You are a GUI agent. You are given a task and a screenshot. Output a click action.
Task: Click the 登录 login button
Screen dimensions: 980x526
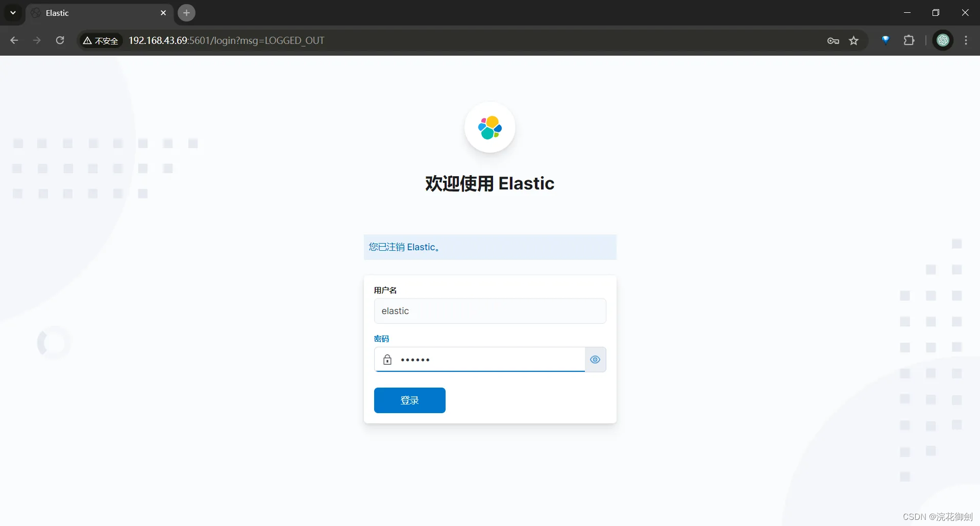(x=409, y=400)
